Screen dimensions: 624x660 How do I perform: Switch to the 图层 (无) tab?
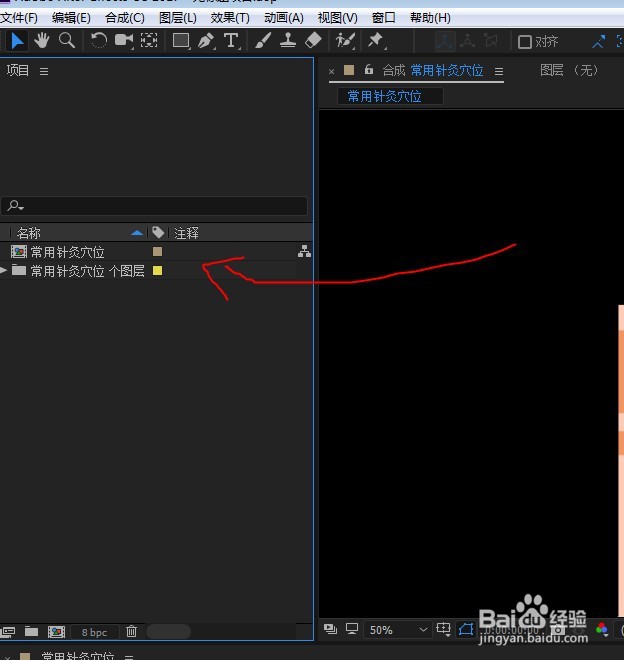pos(569,70)
